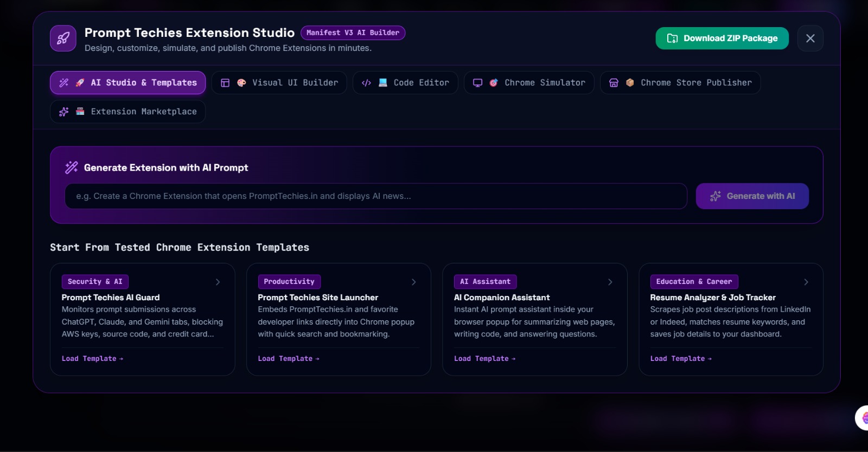Load the Prompt Techies AI Guard template

[92, 359]
